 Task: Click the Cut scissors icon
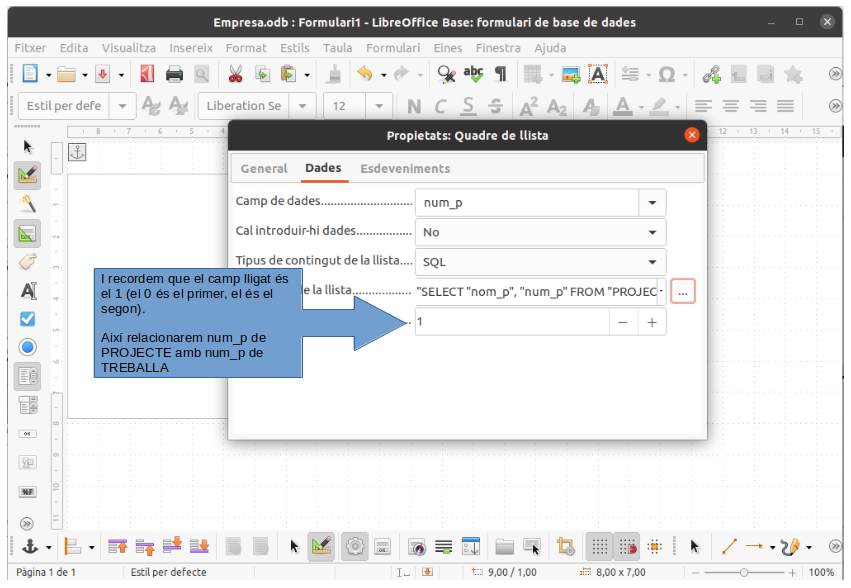click(235, 74)
